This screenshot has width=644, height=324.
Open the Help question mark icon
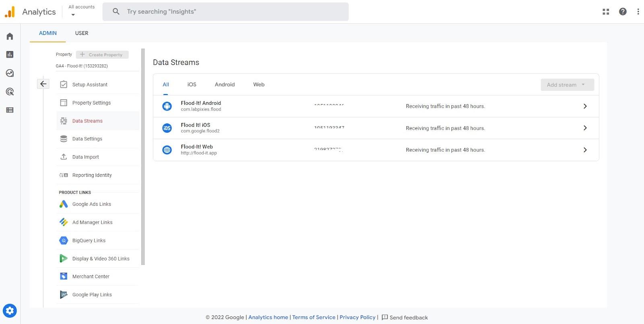[x=623, y=12]
